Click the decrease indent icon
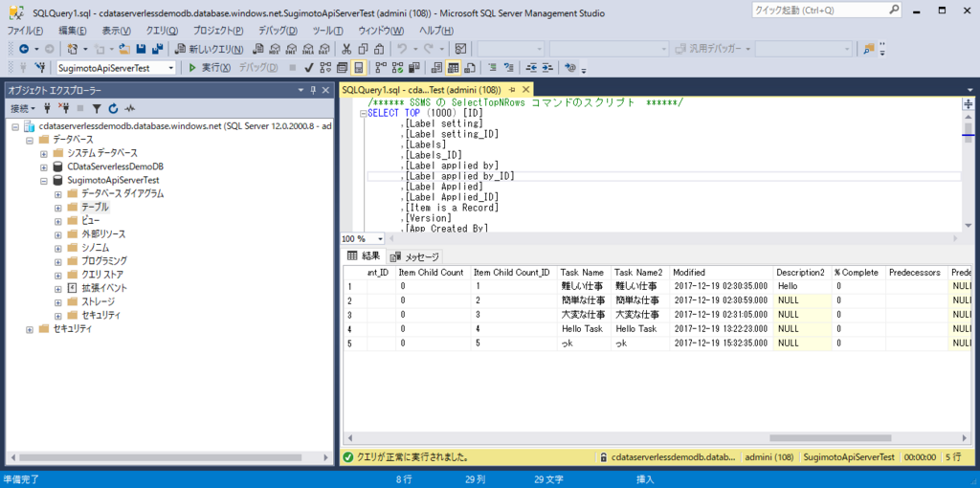Viewport: 980px width, 488px height. (531, 68)
